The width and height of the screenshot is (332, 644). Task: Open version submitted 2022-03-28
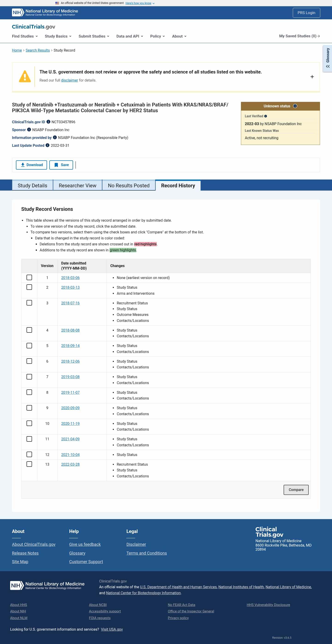coord(70,464)
